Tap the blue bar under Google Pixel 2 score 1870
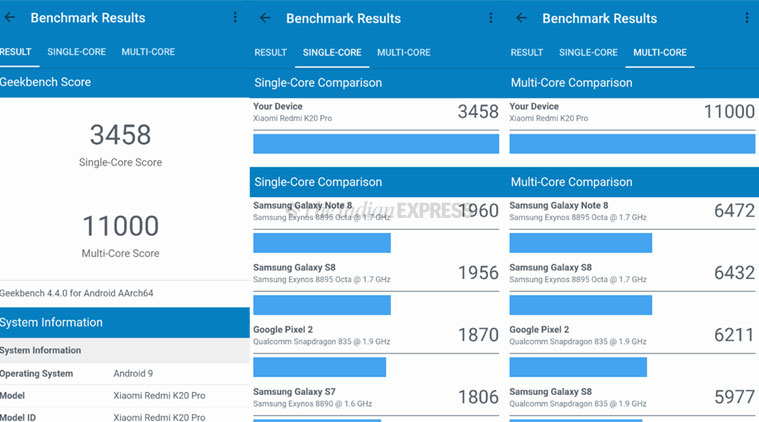The height and width of the screenshot is (422, 759). tap(319, 367)
